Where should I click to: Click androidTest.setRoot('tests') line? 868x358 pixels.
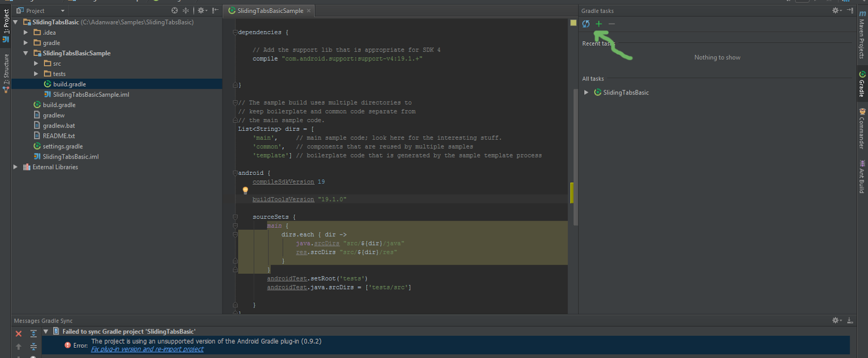click(x=317, y=279)
